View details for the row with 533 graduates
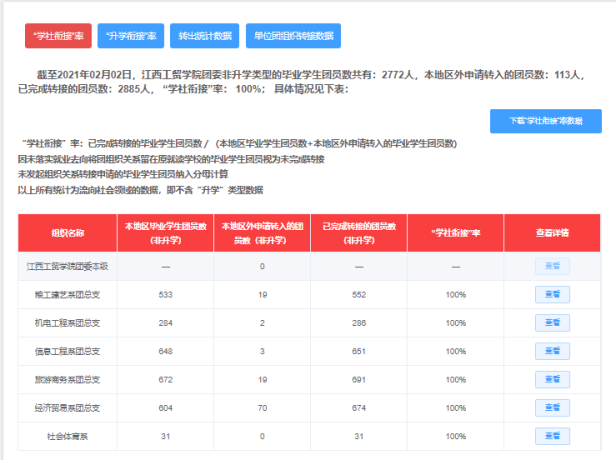616x460 pixels. 551,295
